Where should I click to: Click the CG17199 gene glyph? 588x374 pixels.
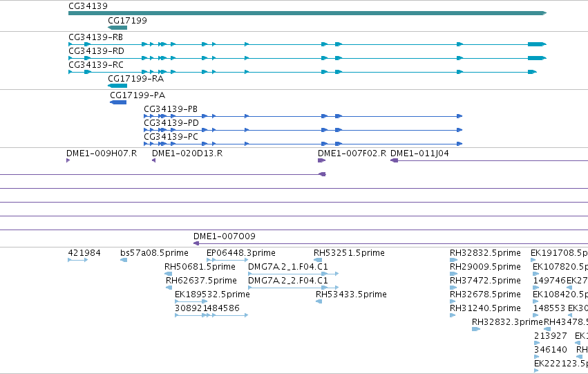pos(117,28)
